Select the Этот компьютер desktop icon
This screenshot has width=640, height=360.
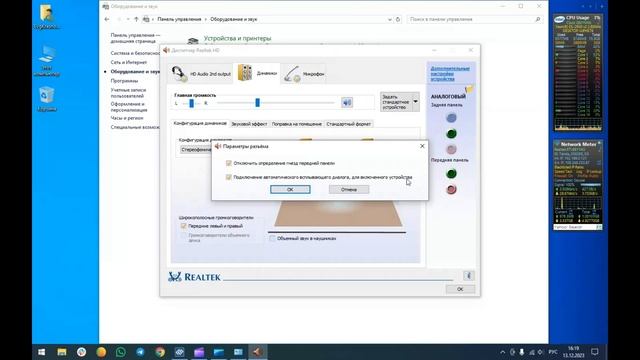pos(47,61)
